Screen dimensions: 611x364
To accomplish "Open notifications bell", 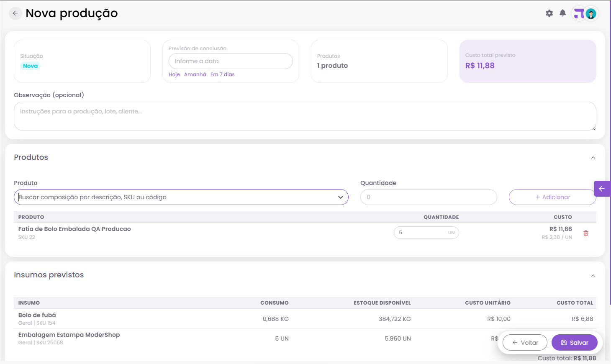I will 563,13.
